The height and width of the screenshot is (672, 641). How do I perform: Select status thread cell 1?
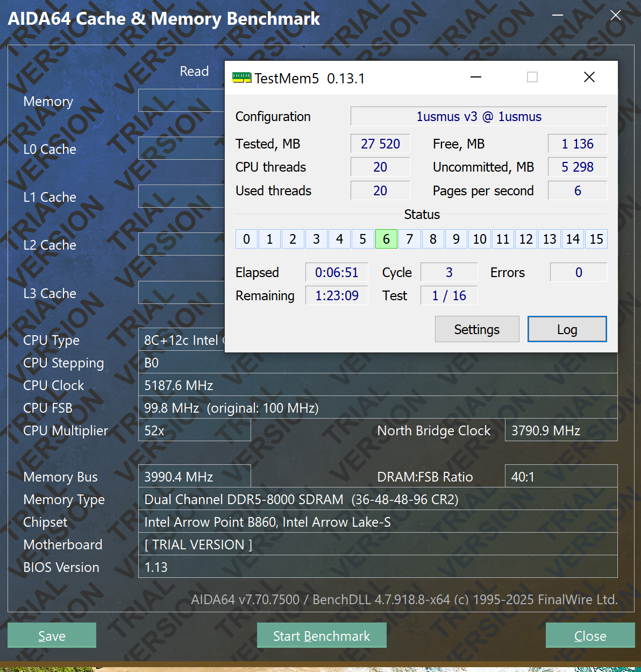pos(269,239)
